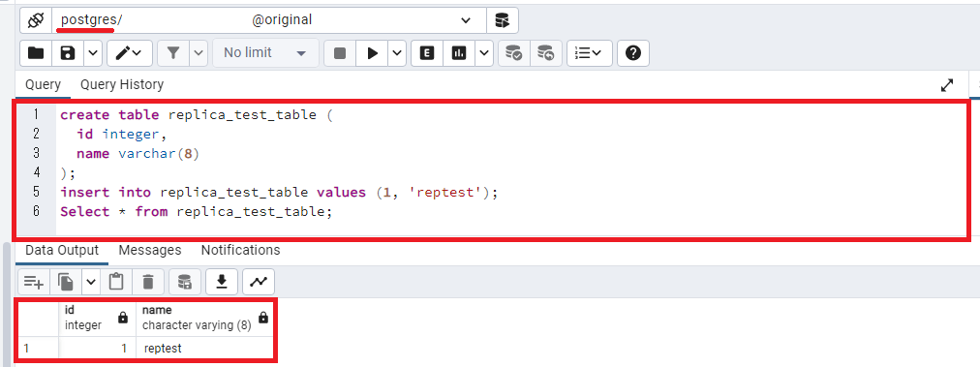Click the 'name varchar(8)' line
980x367 pixels.
[x=138, y=154]
